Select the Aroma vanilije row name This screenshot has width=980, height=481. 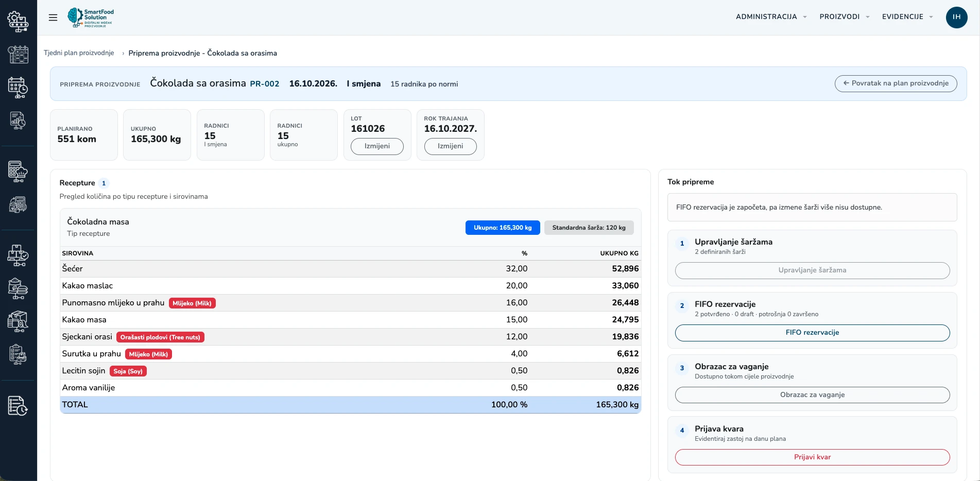(x=88, y=388)
